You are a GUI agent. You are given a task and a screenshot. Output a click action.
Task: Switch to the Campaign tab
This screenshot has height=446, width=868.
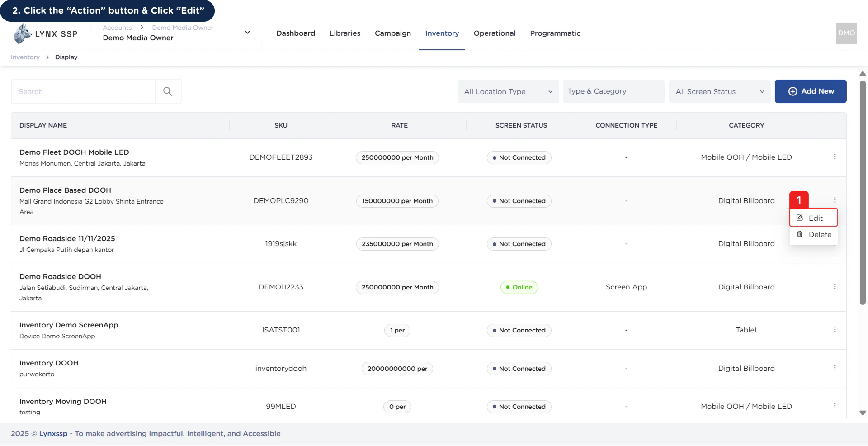393,33
